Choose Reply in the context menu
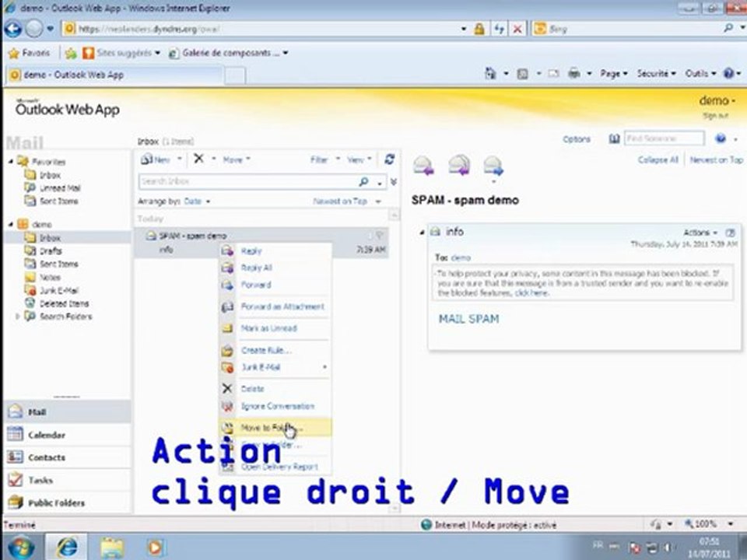Viewport: 747px width, 560px height. (275, 251)
